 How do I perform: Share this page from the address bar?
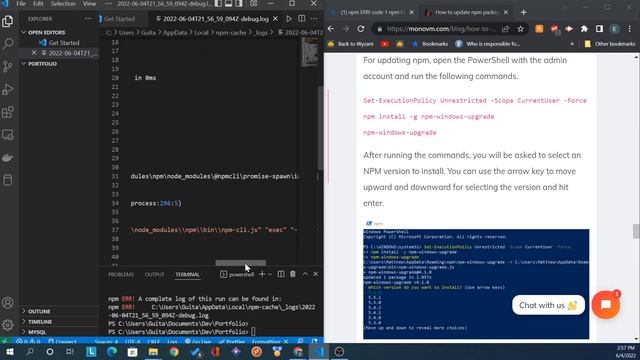tap(506, 29)
